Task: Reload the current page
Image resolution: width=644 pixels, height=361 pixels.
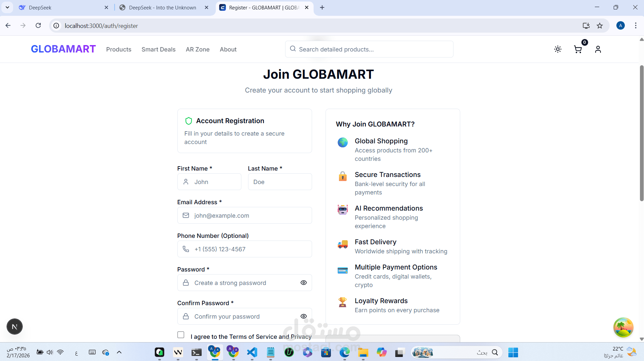Action: pos(38,26)
